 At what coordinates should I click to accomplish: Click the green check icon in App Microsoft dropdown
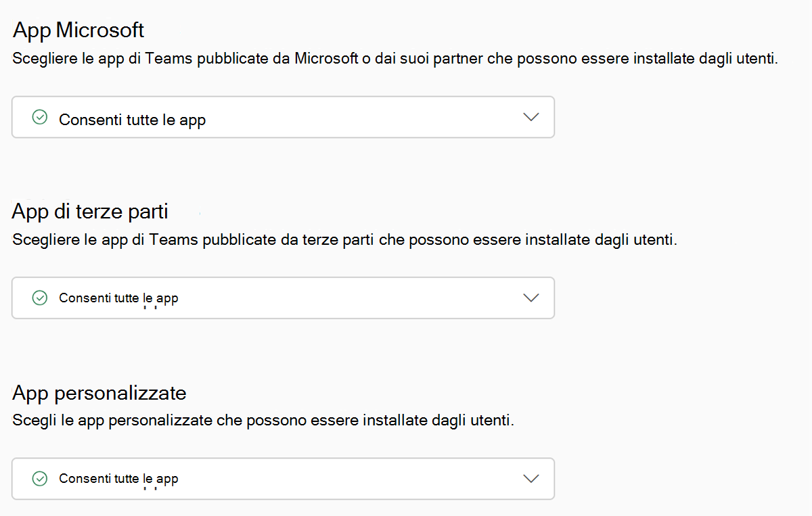point(40,118)
